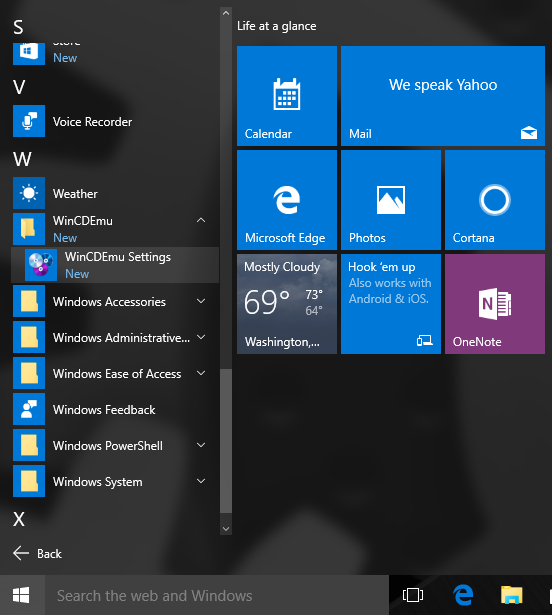Image resolution: width=552 pixels, height=615 pixels.
Task: Expand the Windows Administrative chevron
Action: [x=201, y=337]
